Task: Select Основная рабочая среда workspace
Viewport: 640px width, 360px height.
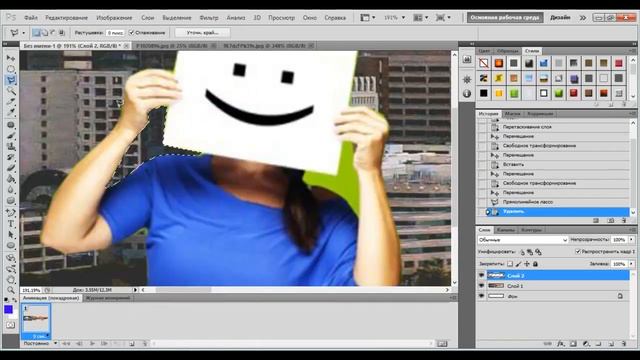Action: tap(505, 18)
